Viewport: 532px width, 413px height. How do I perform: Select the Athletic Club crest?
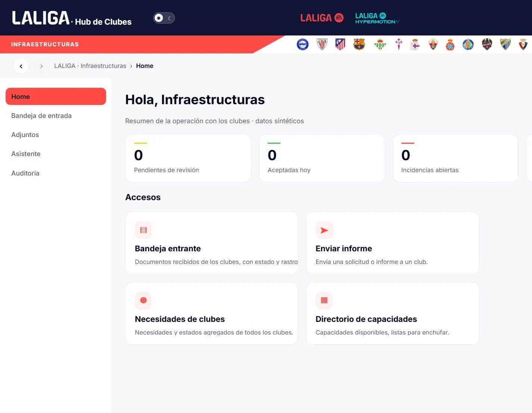(x=322, y=44)
